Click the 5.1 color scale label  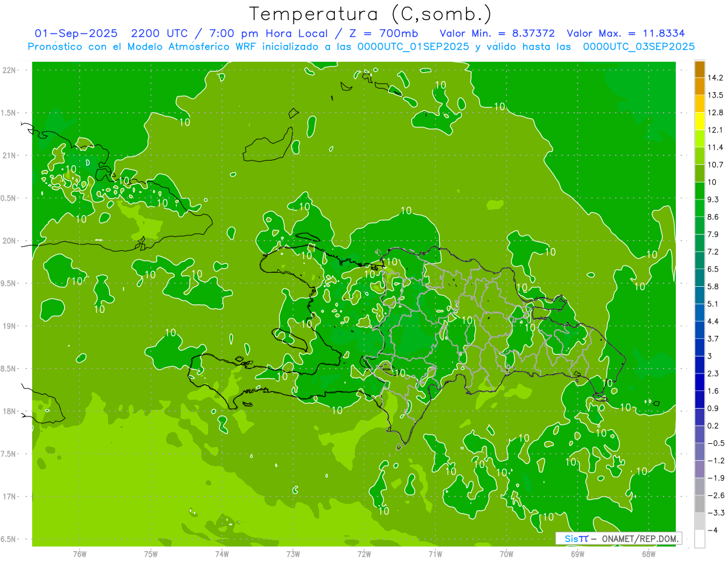pyautogui.click(x=713, y=304)
